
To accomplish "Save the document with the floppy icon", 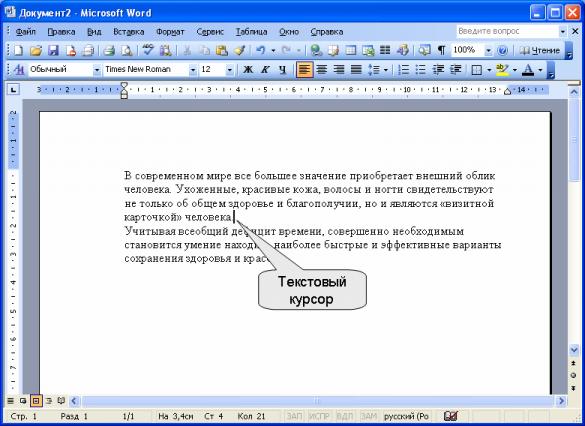I will tap(53, 50).
